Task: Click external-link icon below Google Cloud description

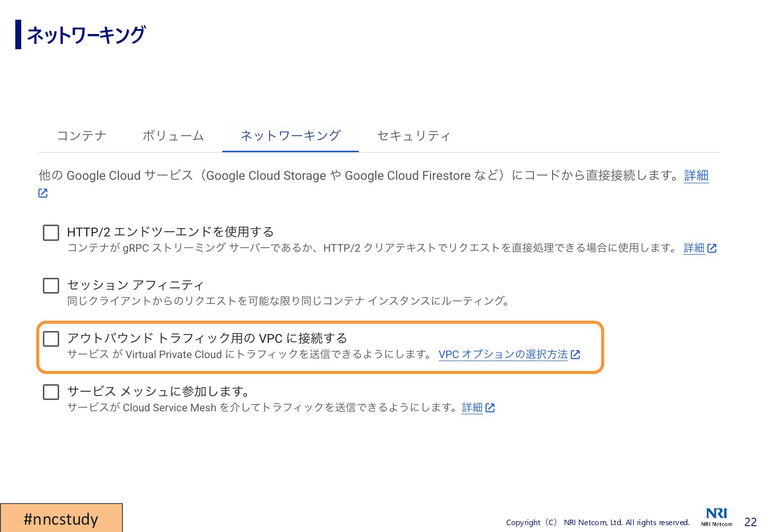Action: tap(43, 193)
